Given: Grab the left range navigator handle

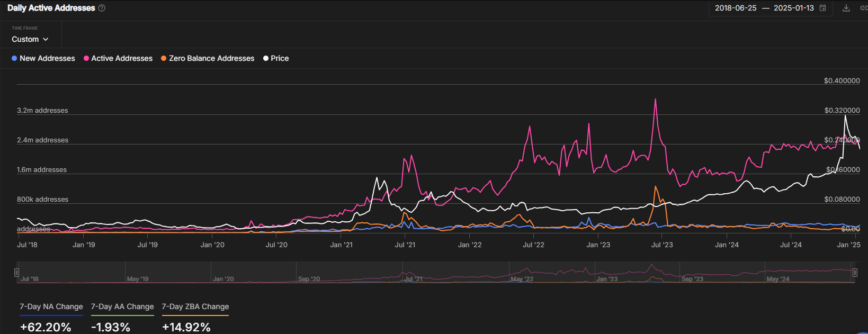Looking at the screenshot, I should 16,273.
